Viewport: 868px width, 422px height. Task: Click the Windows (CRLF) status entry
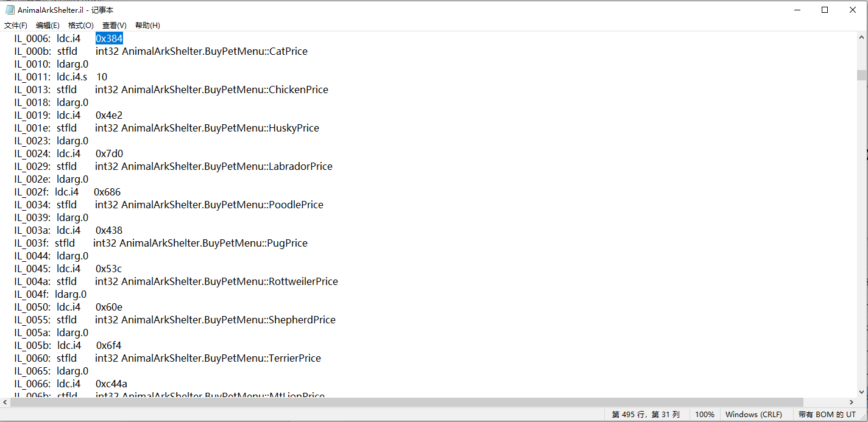pyautogui.click(x=753, y=415)
